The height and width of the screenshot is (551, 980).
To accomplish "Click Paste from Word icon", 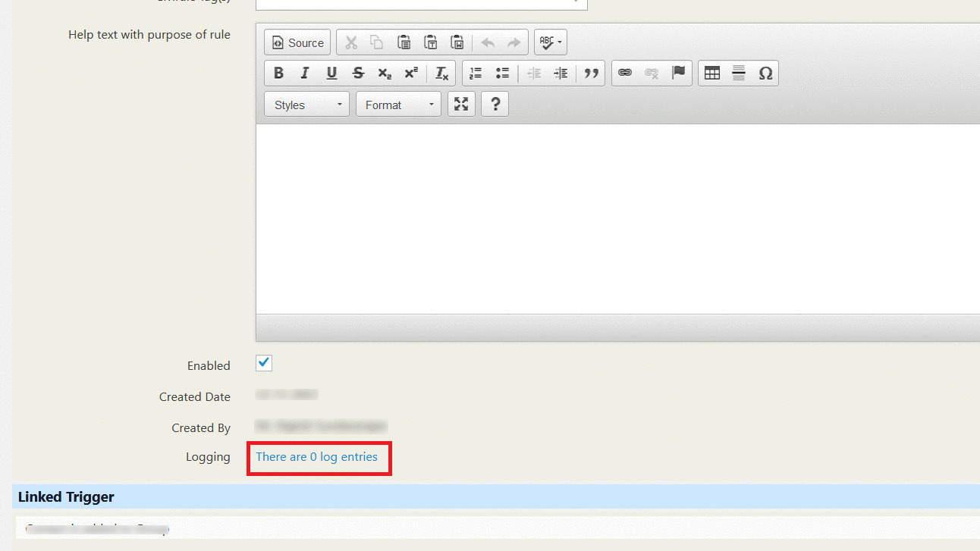I will [x=457, y=43].
